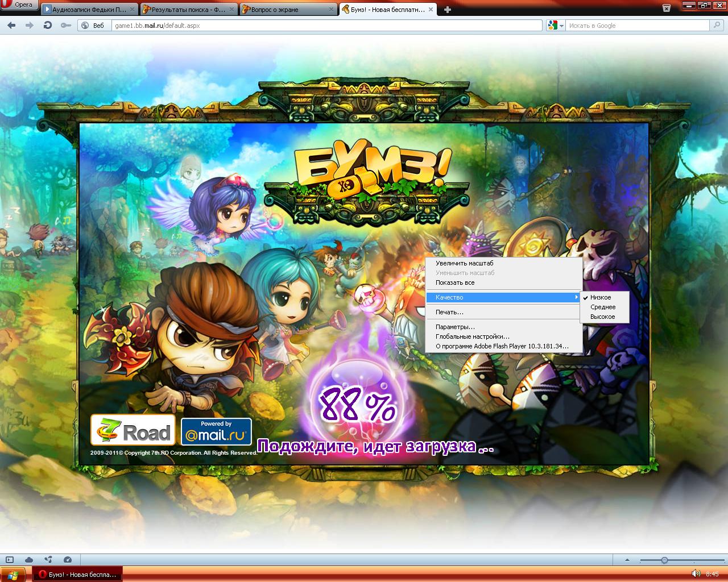The image size is (728, 582).
Task: Click the Веб site badge in address bar
Action: click(94, 26)
